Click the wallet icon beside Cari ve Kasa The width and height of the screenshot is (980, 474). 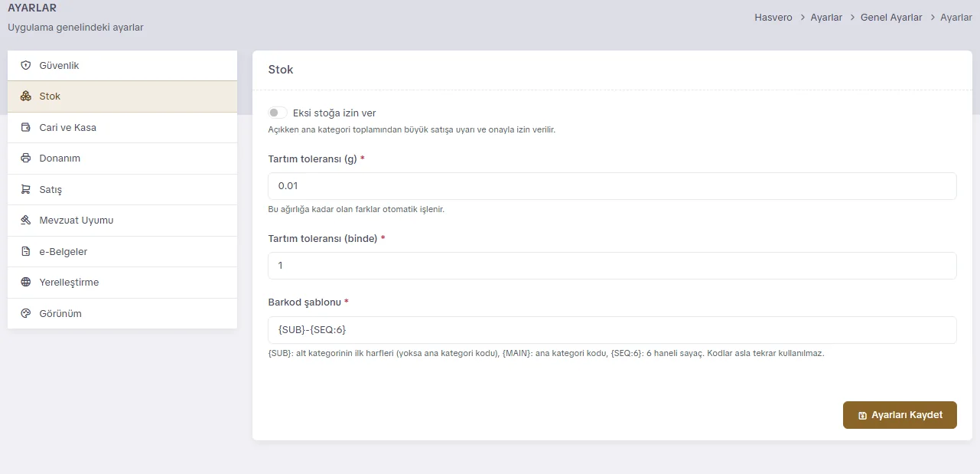pyautogui.click(x=25, y=128)
